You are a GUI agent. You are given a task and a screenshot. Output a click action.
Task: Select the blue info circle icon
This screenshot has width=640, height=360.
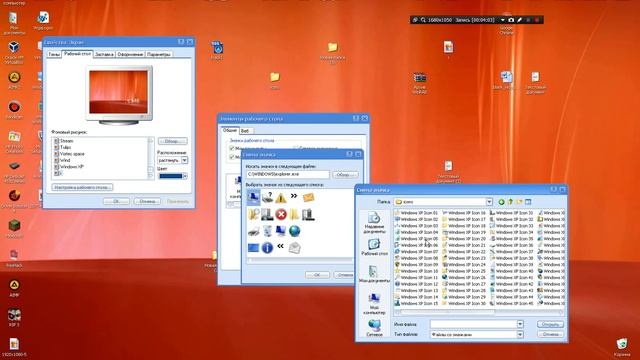[x=267, y=247]
